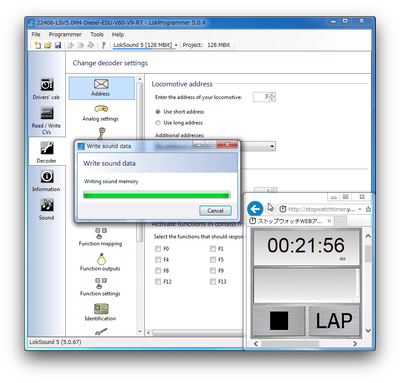Open the Read / Write CVs section
The image size is (400, 383).
(46, 121)
